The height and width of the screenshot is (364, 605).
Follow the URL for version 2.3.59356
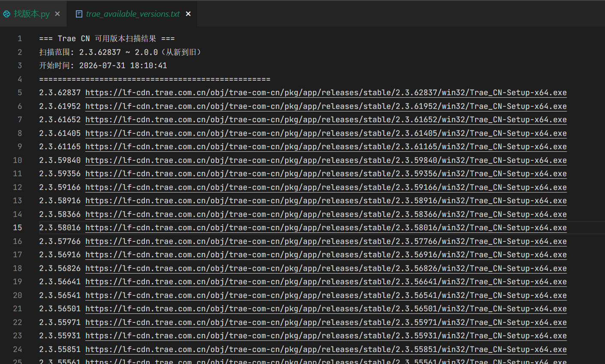(x=326, y=174)
